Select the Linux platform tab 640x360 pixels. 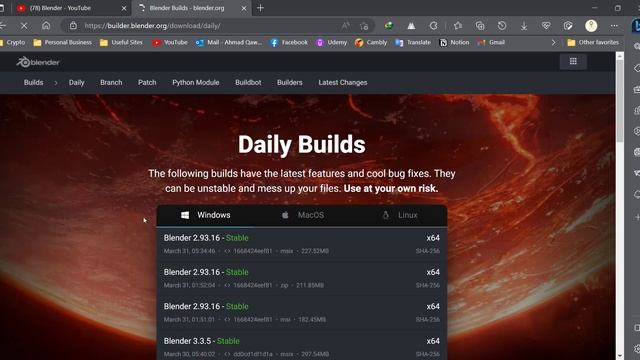coord(399,215)
